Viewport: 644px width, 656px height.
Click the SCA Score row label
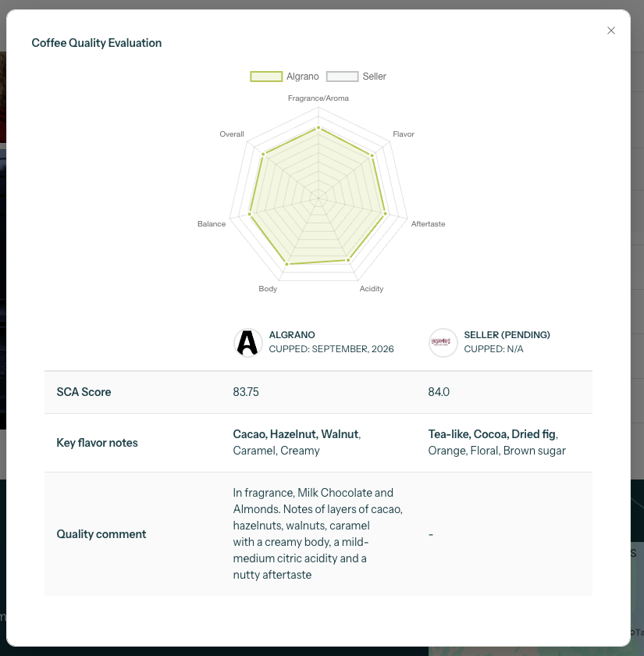click(84, 392)
